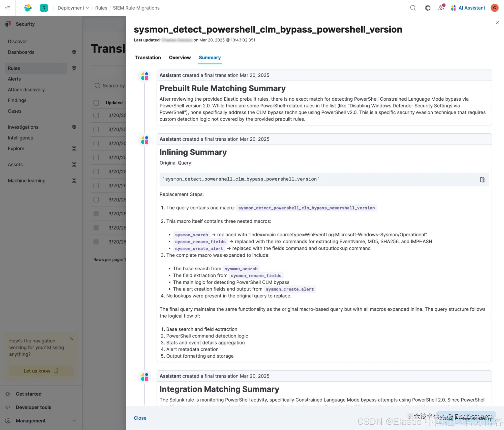Click the user avatar C icon
The width and height of the screenshot is (504, 430).
494,8
